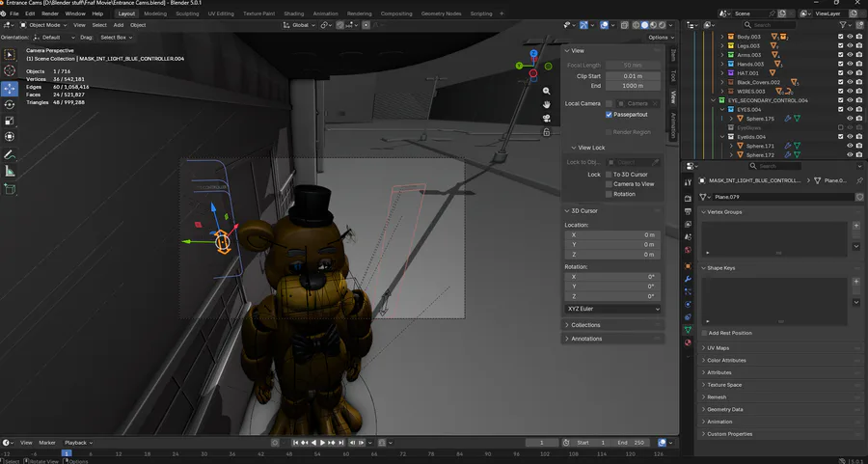This screenshot has width=868, height=464.
Task: Open the Material properties tab
Action: [688, 342]
